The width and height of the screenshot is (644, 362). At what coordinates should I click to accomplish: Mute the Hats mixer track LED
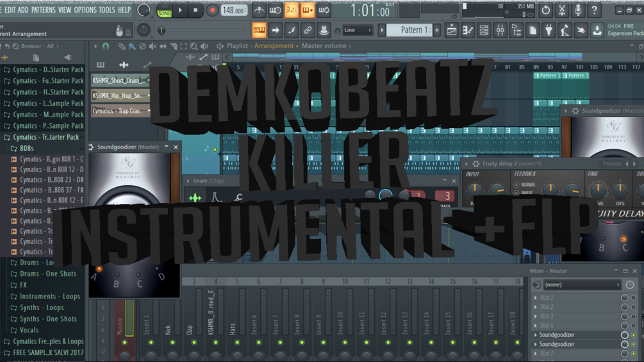pyautogui.click(x=237, y=342)
